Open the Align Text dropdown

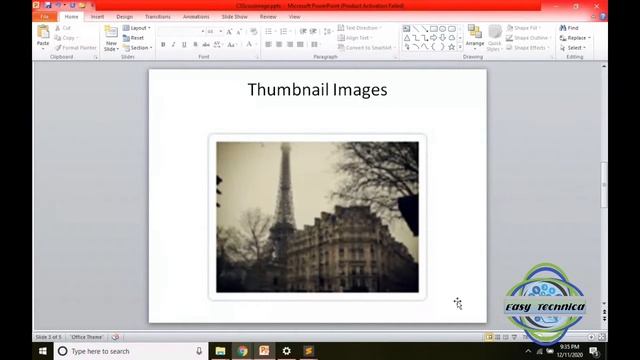(x=355, y=38)
